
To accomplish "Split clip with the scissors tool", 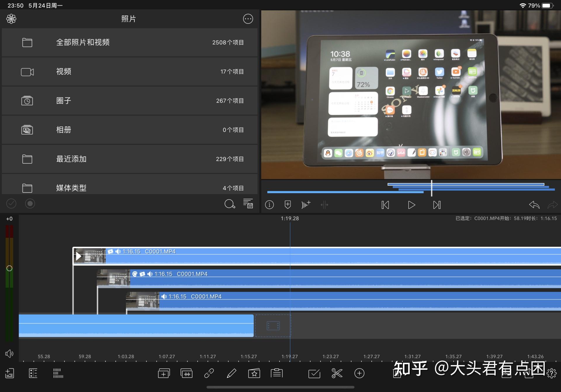I will 337,373.
